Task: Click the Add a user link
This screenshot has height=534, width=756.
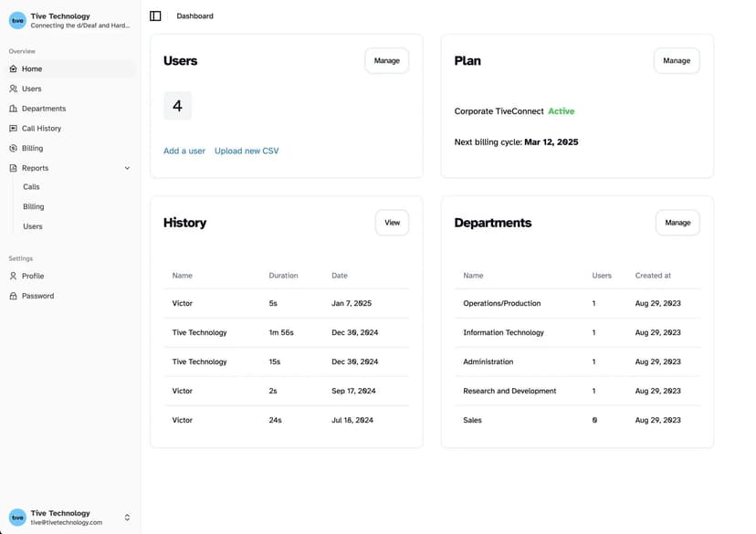Action: coord(184,151)
